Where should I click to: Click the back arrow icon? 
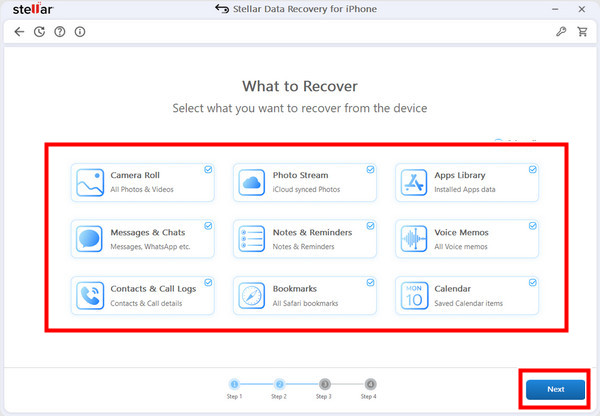[x=19, y=32]
